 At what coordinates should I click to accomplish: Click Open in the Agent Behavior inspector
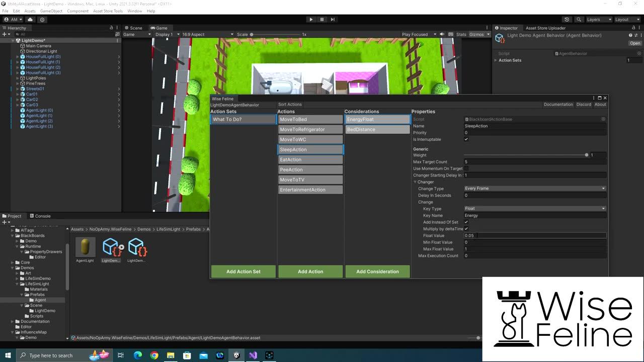click(x=634, y=43)
